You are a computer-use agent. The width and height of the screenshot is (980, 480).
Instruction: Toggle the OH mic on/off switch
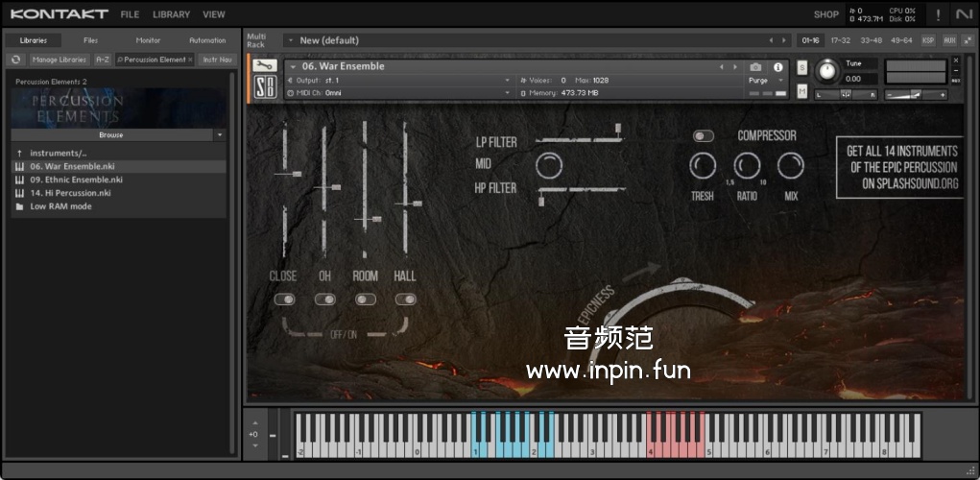point(325,300)
